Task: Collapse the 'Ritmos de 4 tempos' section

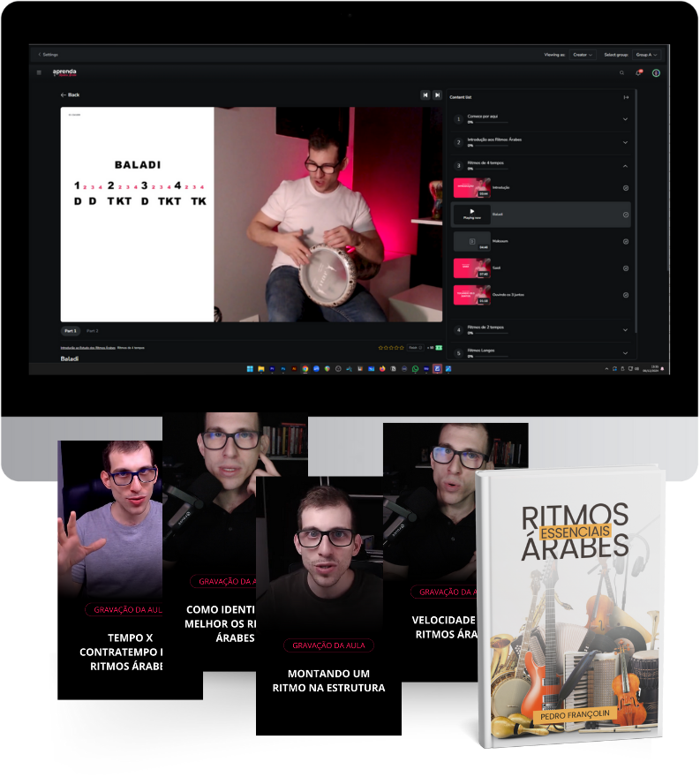Action: click(x=625, y=165)
